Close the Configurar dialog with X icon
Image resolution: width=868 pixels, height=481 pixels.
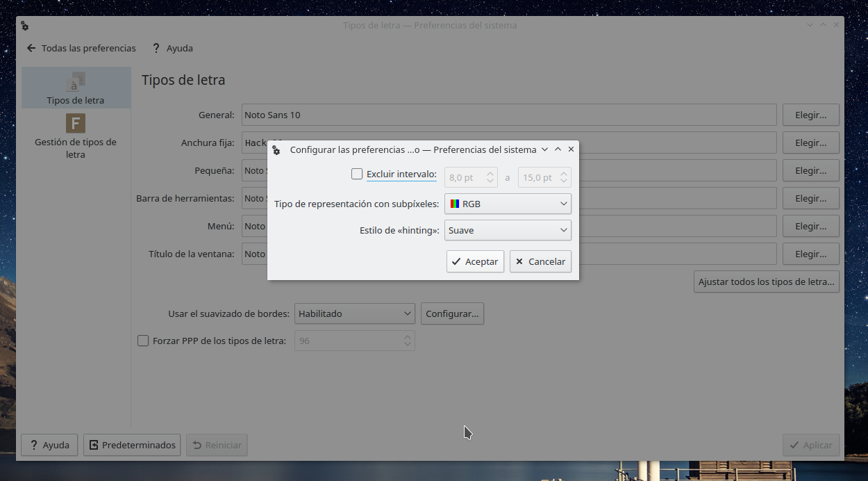click(571, 149)
